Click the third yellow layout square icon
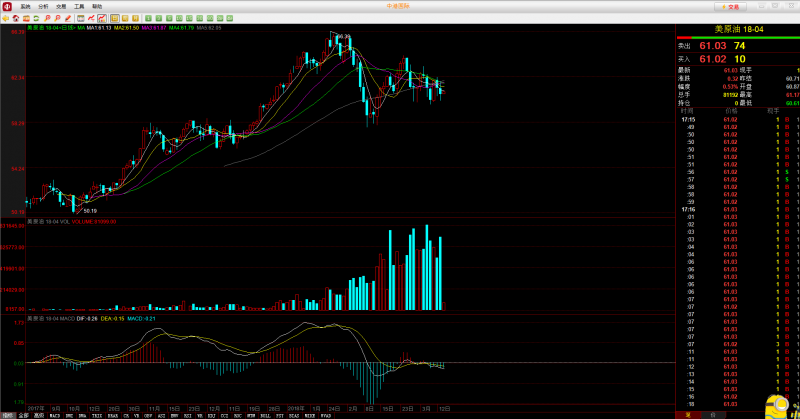The height and width of the screenshot is (419, 800). click(135, 18)
